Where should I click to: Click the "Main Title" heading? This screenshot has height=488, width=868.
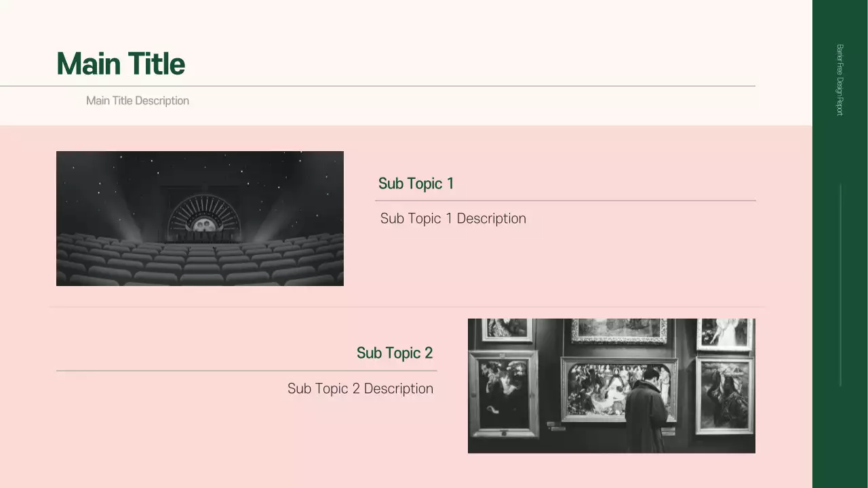tap(121, 64)
